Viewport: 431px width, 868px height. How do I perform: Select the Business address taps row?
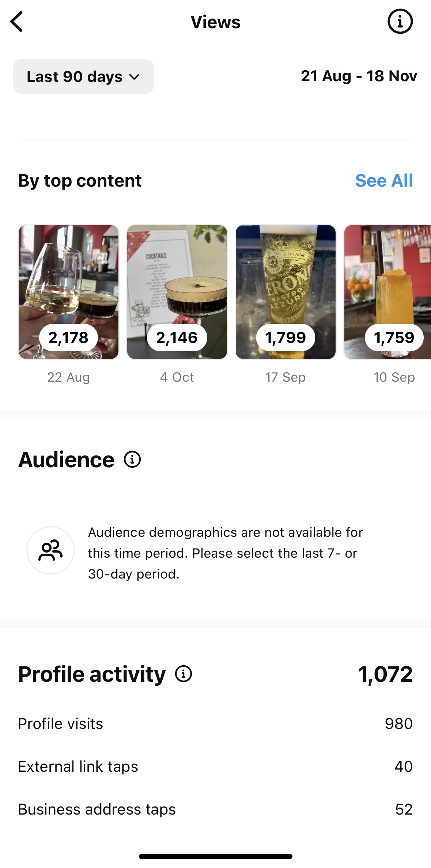(215, 809)
